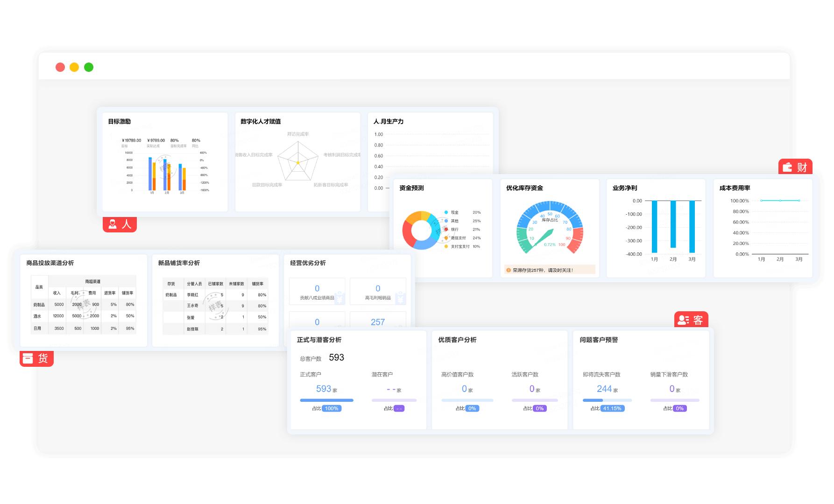Click the wallet icon on the 财 tag

788,167
